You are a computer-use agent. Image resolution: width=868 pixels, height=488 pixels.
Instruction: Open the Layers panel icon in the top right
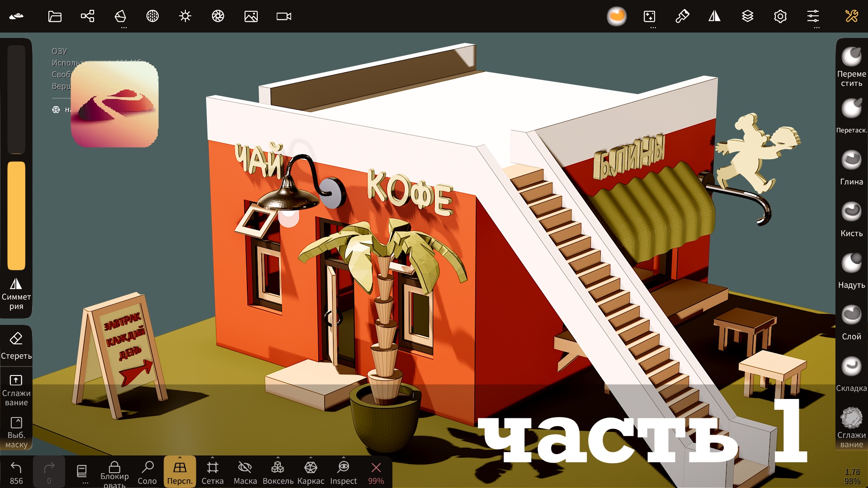click(x=748, y=17)
